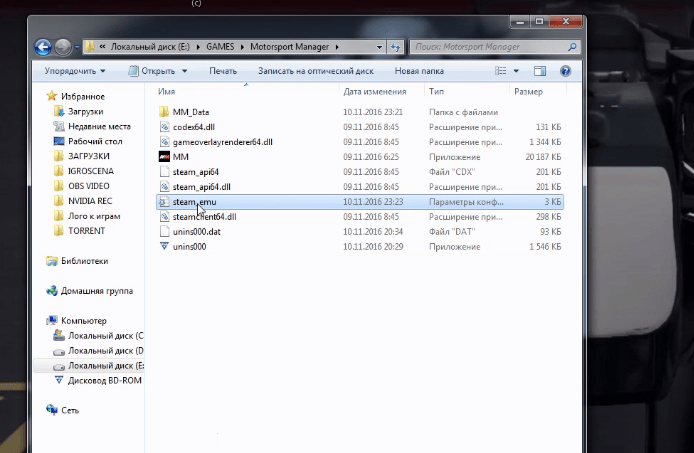694x453 pixels.
Task: Open Сеть in the navigation pane
Action: coord(70,410)
